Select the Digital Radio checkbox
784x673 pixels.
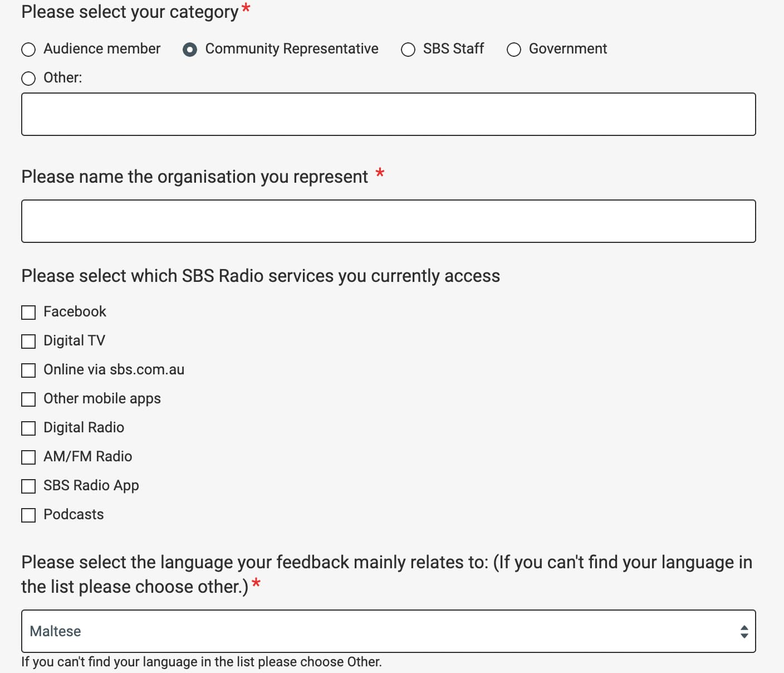tap(28, 428)
